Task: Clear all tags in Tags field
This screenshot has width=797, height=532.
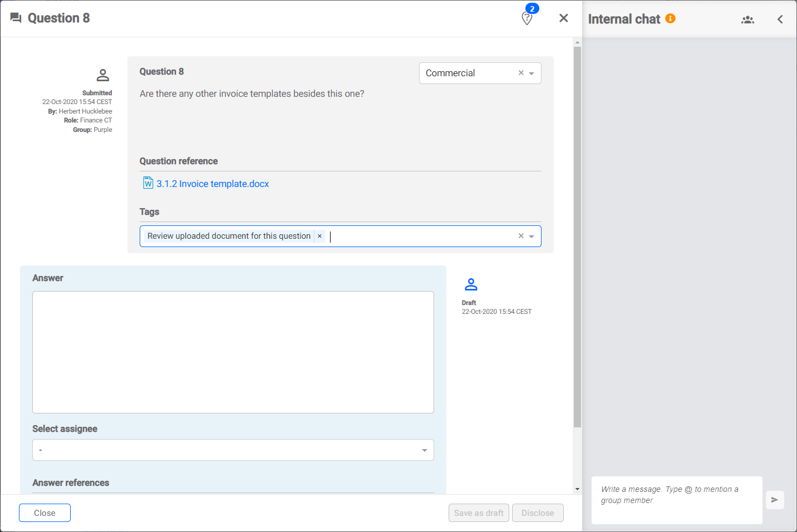Action: pos(521,236)
